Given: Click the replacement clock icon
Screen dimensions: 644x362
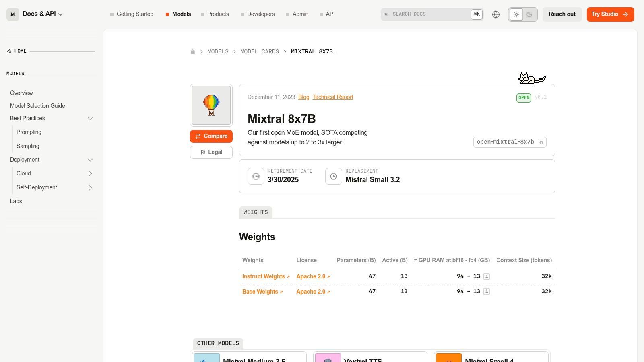Looking at the screenshot, I should 334,176.
